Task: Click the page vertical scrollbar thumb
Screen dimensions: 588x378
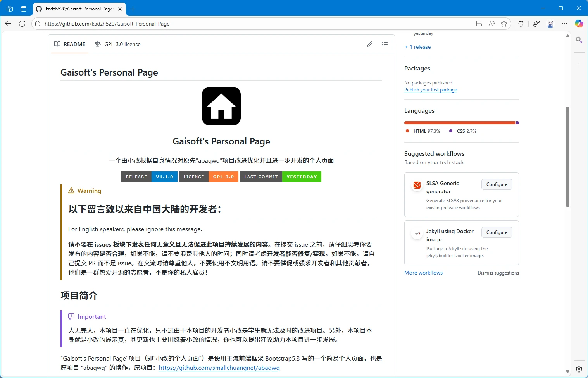Action: (x=567, y=157)
